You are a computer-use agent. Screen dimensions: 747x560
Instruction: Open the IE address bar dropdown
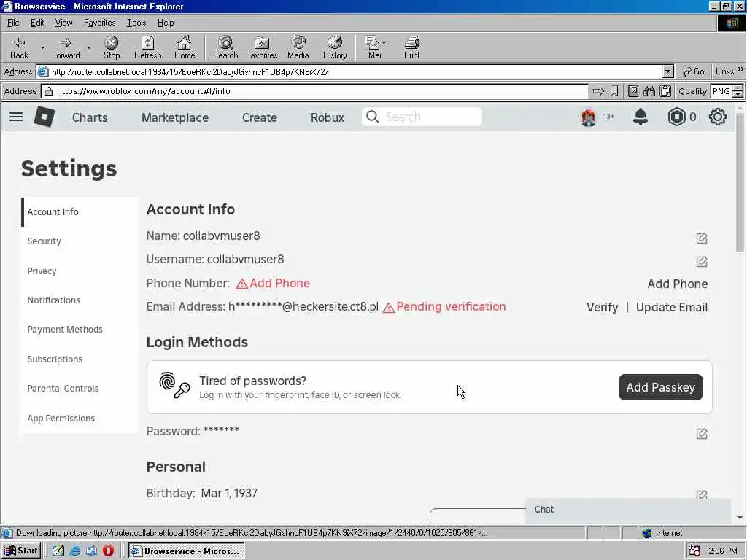[x=668, y=72]
